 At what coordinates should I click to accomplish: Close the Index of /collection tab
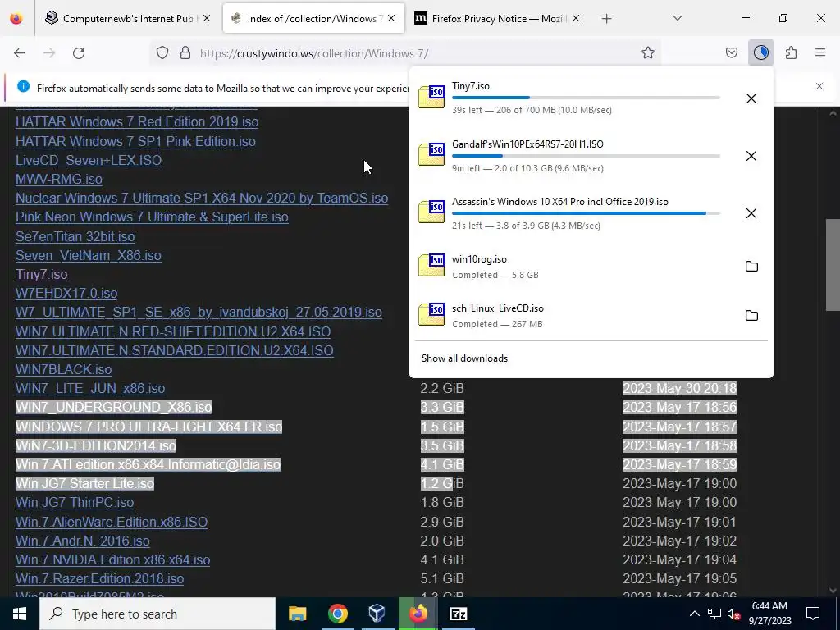[391, 19]
